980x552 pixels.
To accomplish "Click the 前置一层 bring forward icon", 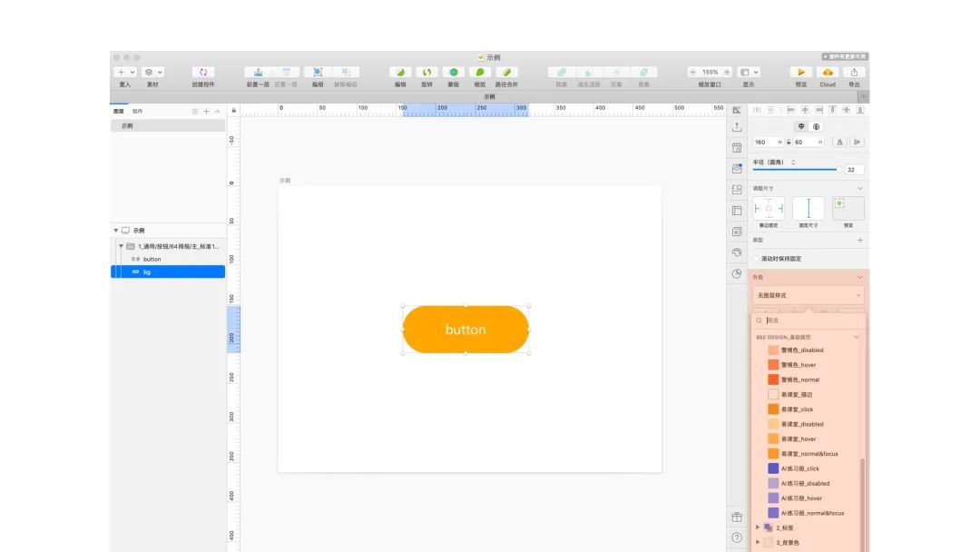I will coord(258,73).
